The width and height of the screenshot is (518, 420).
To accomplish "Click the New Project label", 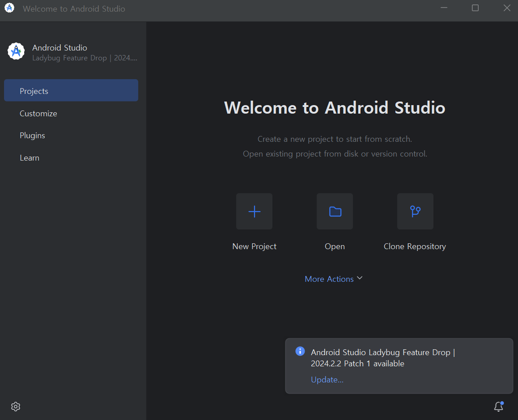I will (254, 246).
